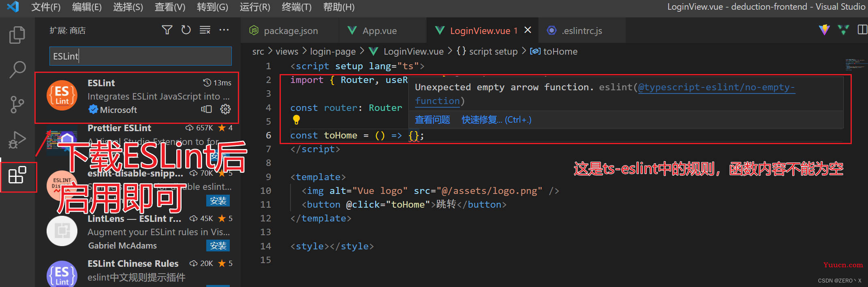This screenshot has height=287, width=868.
Task: Filter extensions with the funnel icon
Action: click(x=167, y=30)
